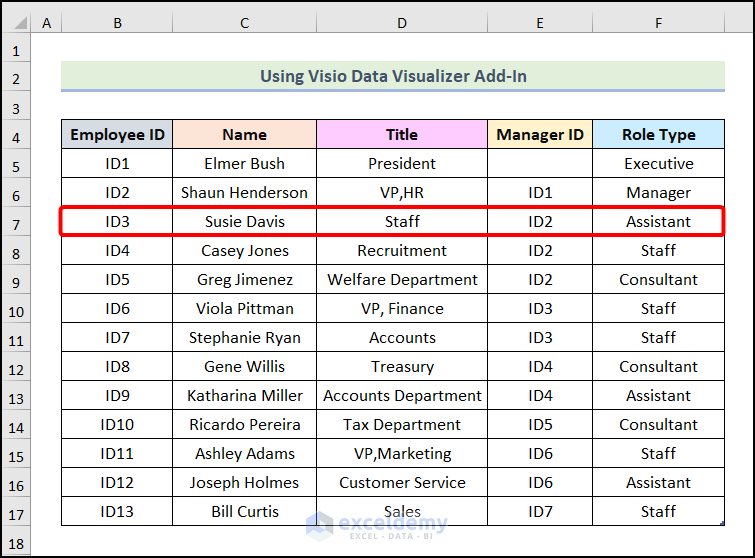Viewport: 755px width, 558px height.
Task: Select row 7 header
Action: coord(16,221)
